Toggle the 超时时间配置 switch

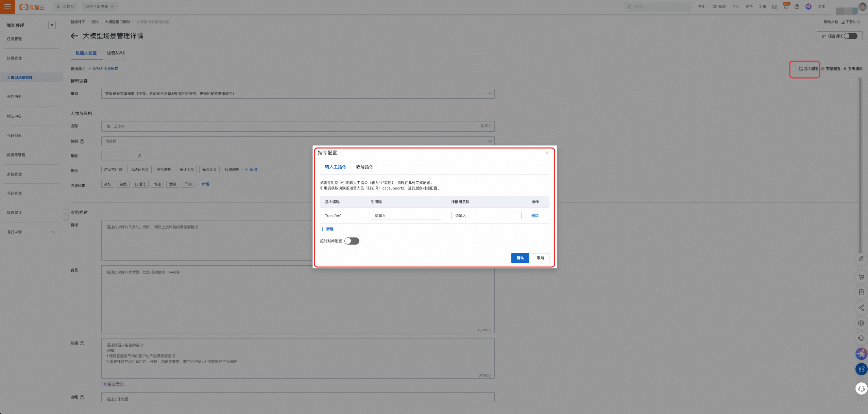(352, 241)
